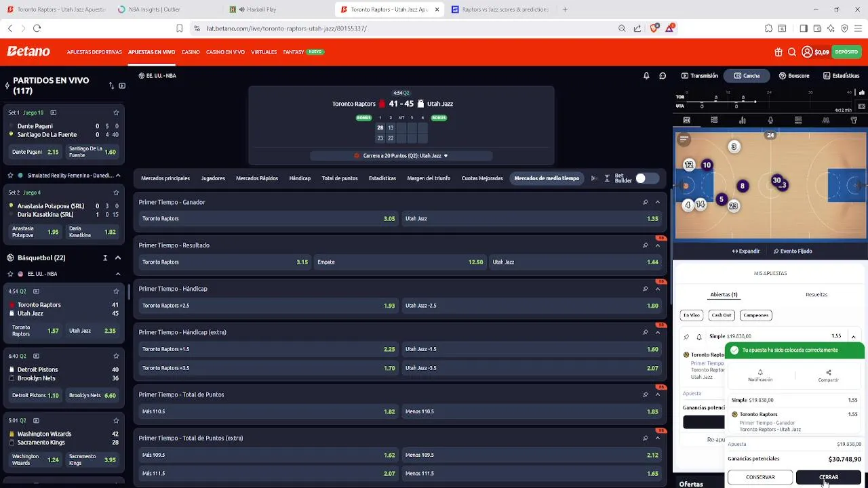The width and height of the screenshot is (868, 488).
Task: Click the Expandir court link
Action: click(746, 251)
